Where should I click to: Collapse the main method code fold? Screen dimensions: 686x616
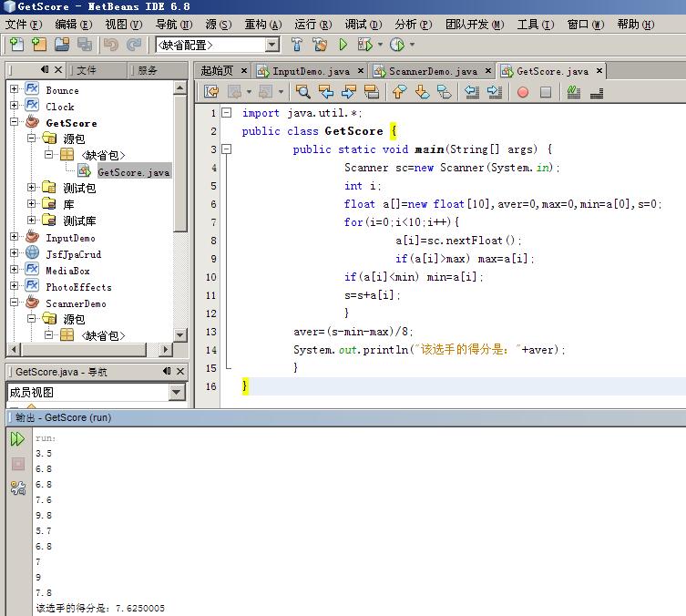(x=227, y=149)
